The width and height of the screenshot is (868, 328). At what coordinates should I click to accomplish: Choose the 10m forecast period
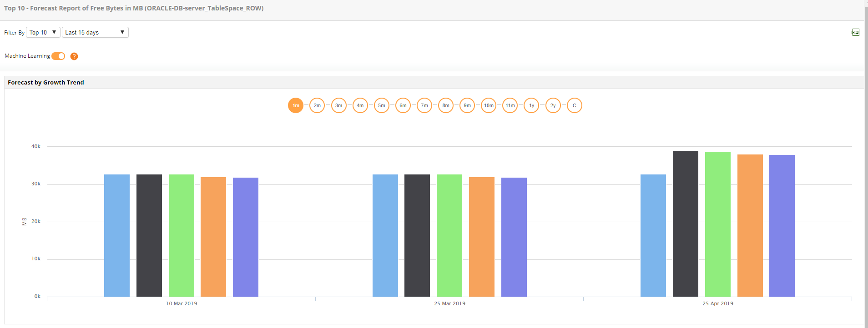(489, 105)
